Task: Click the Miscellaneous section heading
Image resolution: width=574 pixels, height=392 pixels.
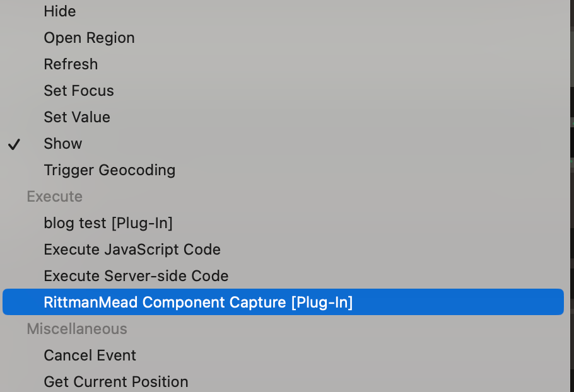Action: 76,329
